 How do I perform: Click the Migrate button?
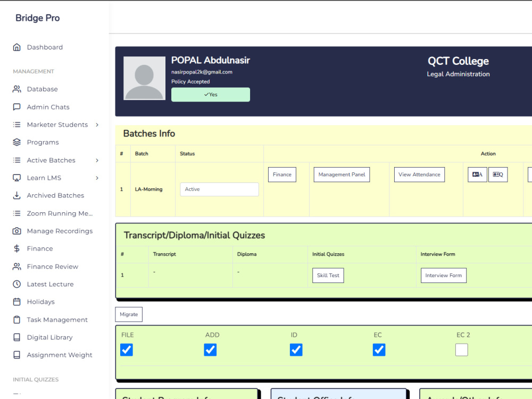coord(129,314)
